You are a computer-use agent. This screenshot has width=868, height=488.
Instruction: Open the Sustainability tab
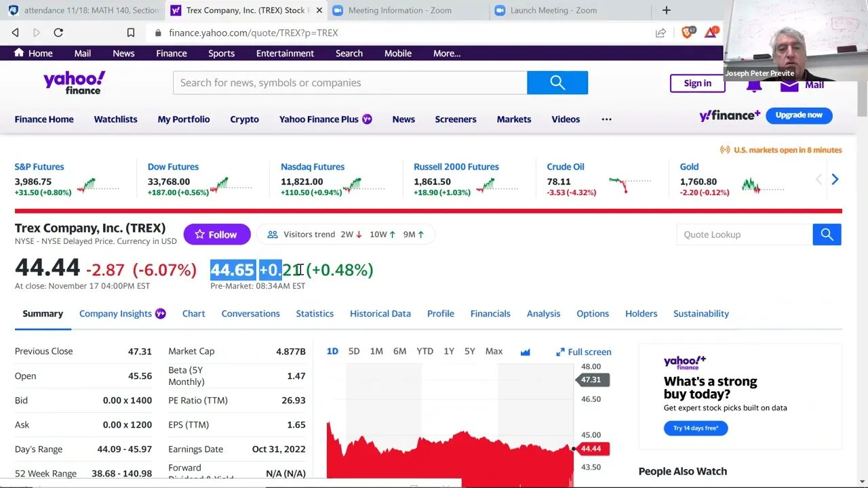tap(701, 314)
